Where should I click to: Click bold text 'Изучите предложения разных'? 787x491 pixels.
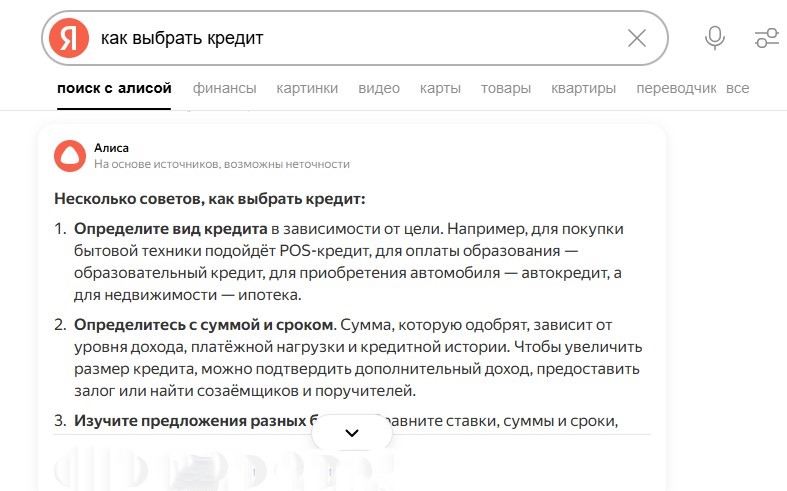(x=190, y=421)
